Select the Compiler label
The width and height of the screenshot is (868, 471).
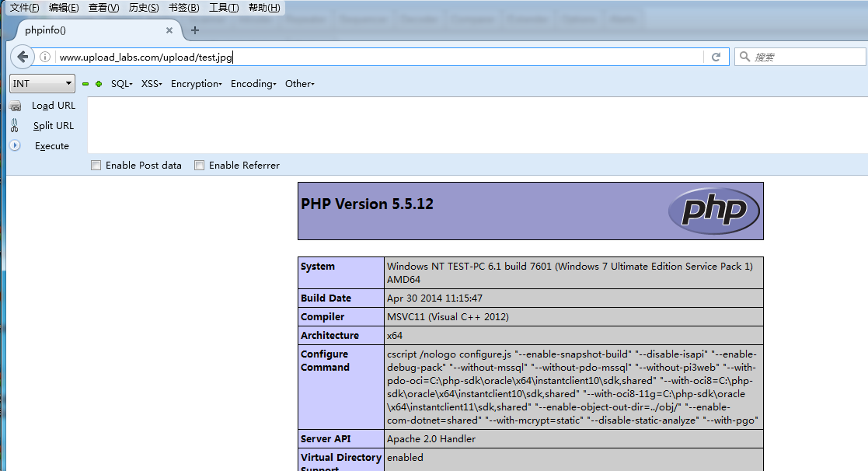[322, 316]
